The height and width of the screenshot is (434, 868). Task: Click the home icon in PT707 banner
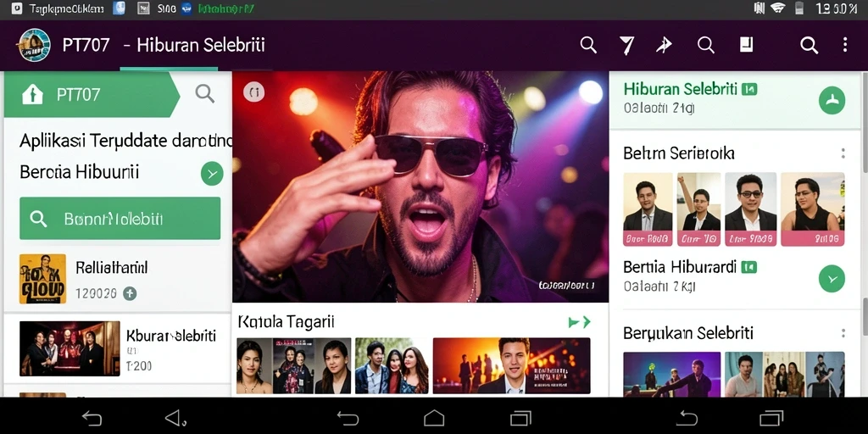point(32,95)
